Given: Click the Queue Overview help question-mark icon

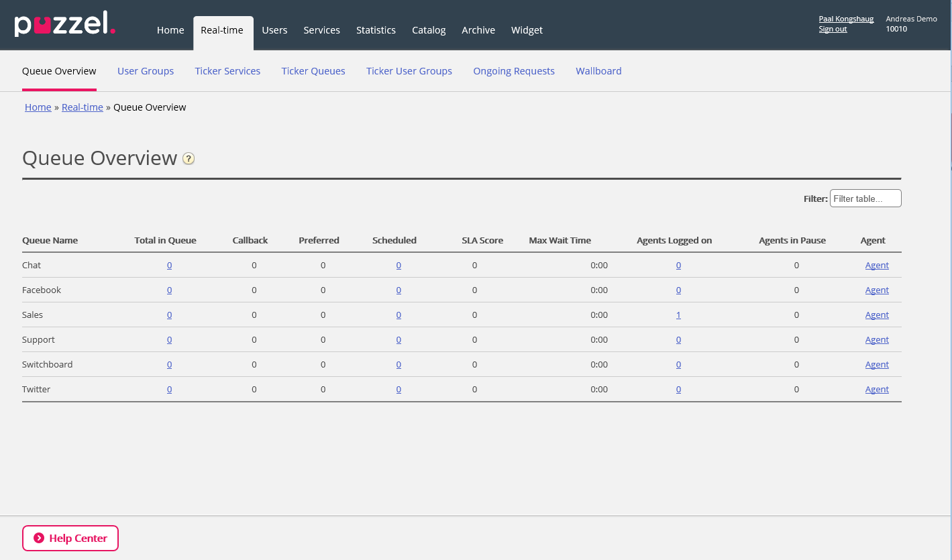Looking at the screenshot, I should pyautogui.click(x=189, y=159).
